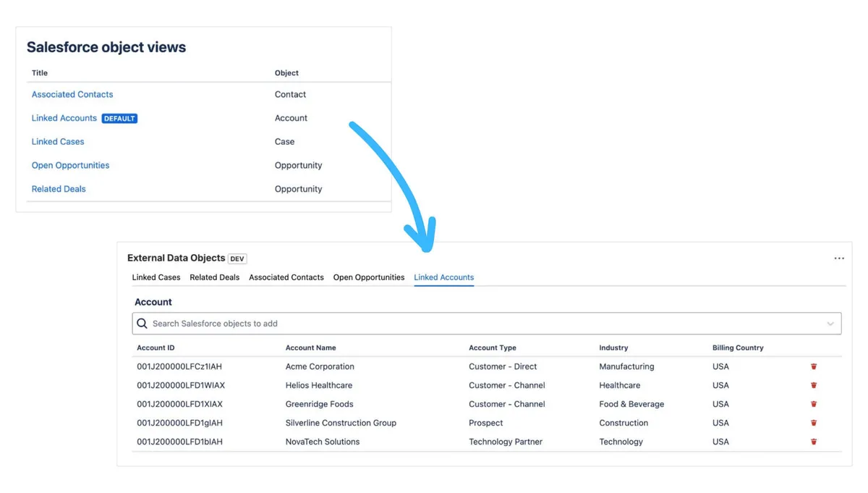Click the External Data Objects panel title
This screenshot has width=868, height=493.
click(176, 258)
